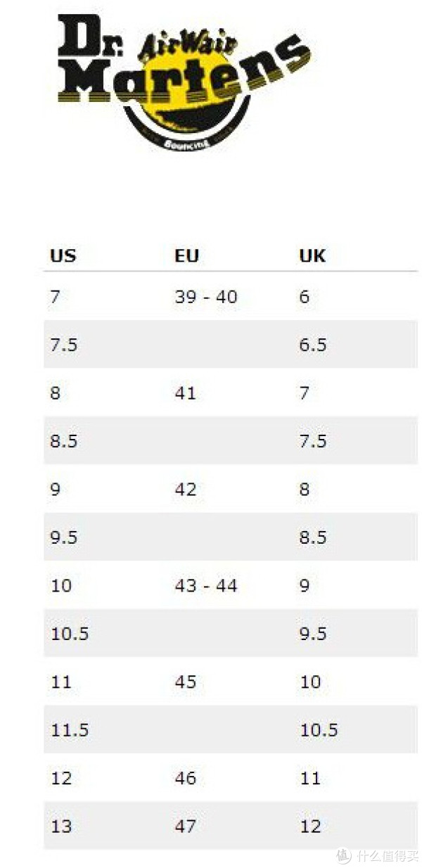Select the EU column header

coord(186,256)
